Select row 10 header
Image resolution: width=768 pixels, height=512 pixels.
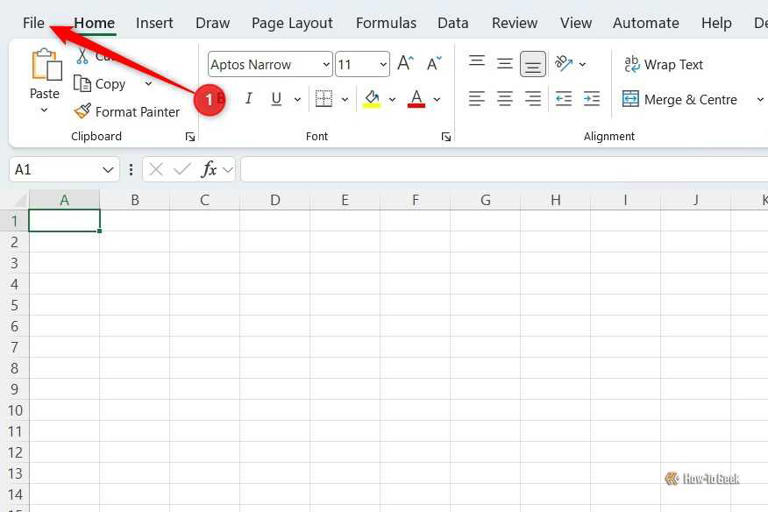[14, 410]
